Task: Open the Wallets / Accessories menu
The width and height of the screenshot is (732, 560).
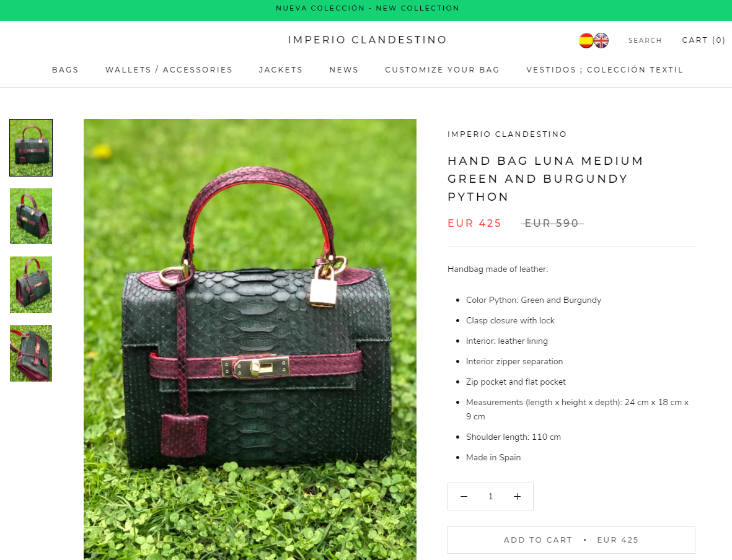Action: (169, 69)
